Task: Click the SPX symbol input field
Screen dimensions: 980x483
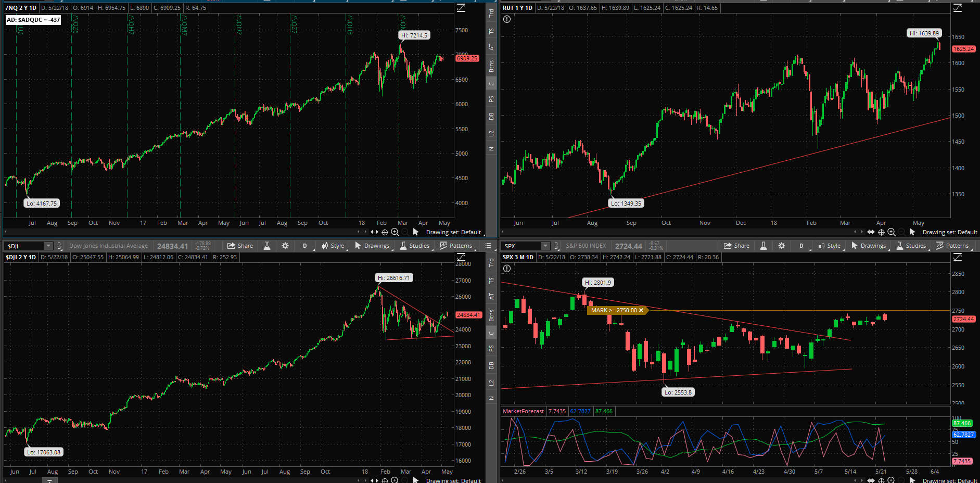Action: coord(521,246)
